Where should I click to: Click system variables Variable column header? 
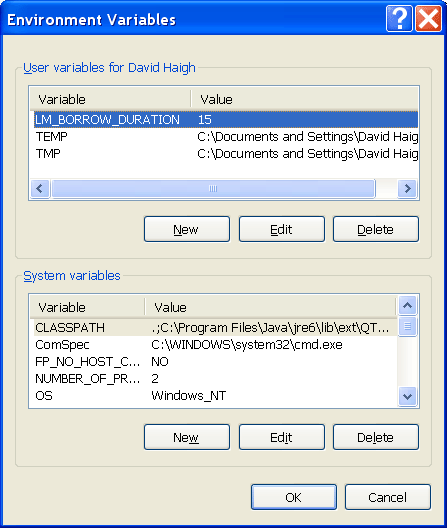coord(87,307)
